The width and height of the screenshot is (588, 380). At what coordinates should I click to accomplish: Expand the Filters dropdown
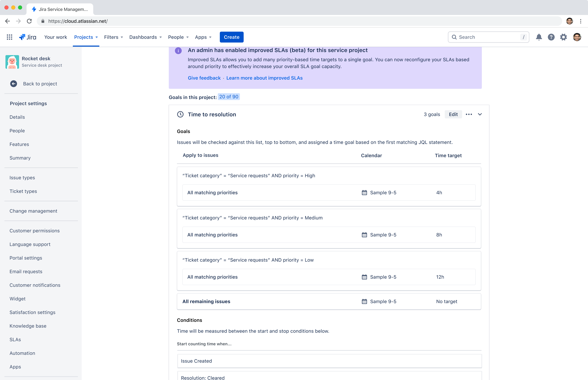click(x=113, y=37)
